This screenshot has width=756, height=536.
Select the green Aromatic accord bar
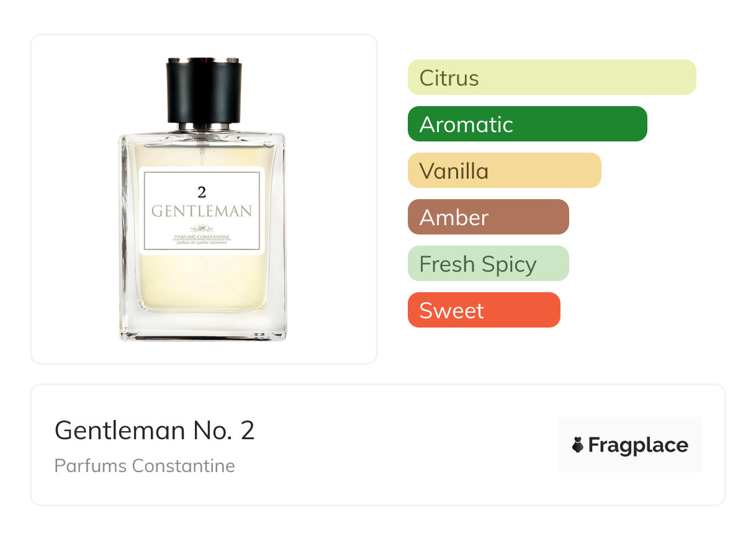(528, 124)
